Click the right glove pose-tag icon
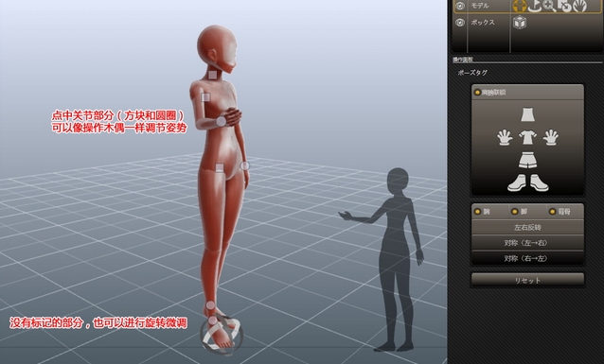 tap(551, 137)
